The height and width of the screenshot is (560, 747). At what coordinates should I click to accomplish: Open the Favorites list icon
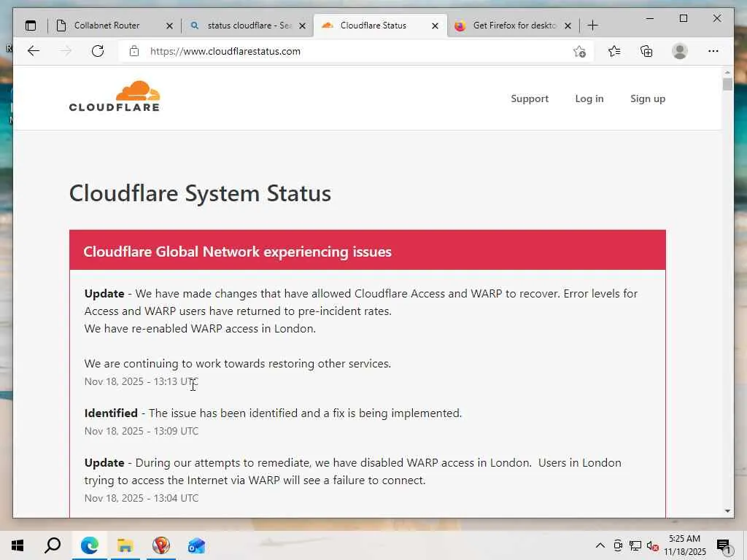pos(614,51)
